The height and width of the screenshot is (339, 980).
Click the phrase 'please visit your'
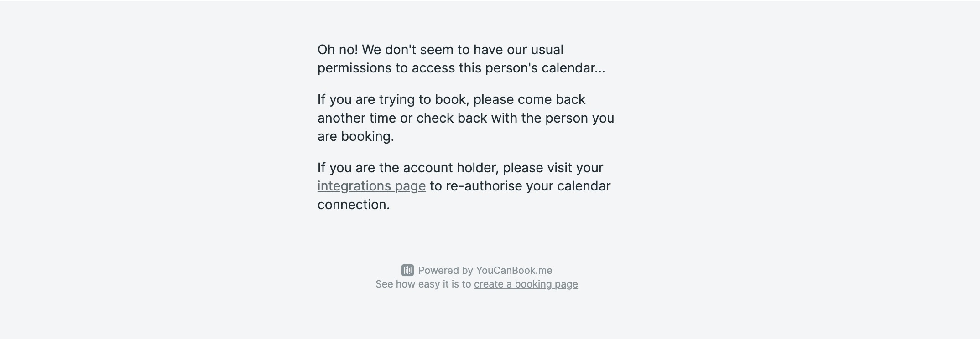(553, 168)
